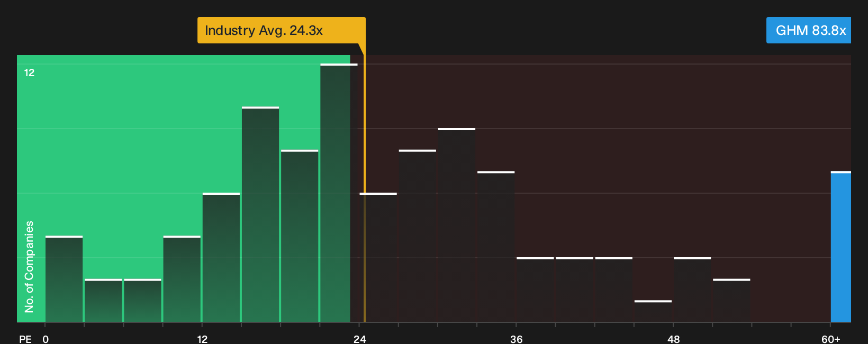Screen dimensions: 868x344
Task: Click the x-axis label 0
Action: point(46,339)
